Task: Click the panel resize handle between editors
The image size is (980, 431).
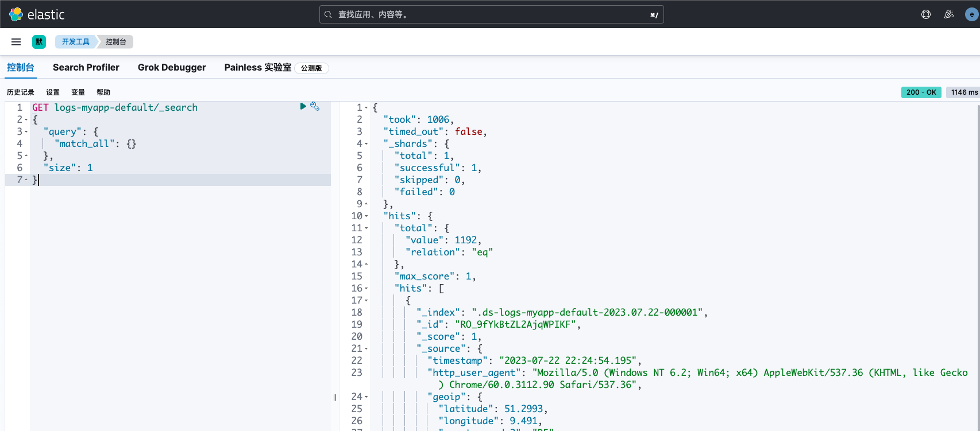Action: coord(335,398)
